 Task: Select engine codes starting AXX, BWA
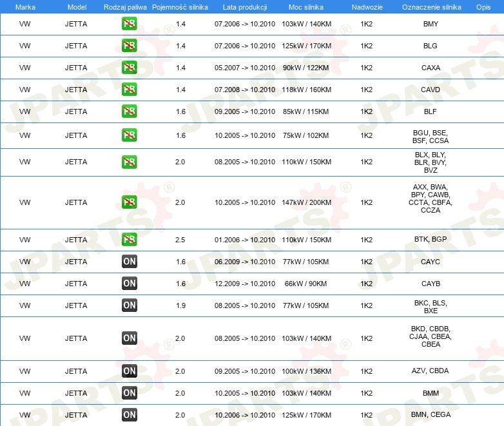pyautogui.click(x=431, y=198)
